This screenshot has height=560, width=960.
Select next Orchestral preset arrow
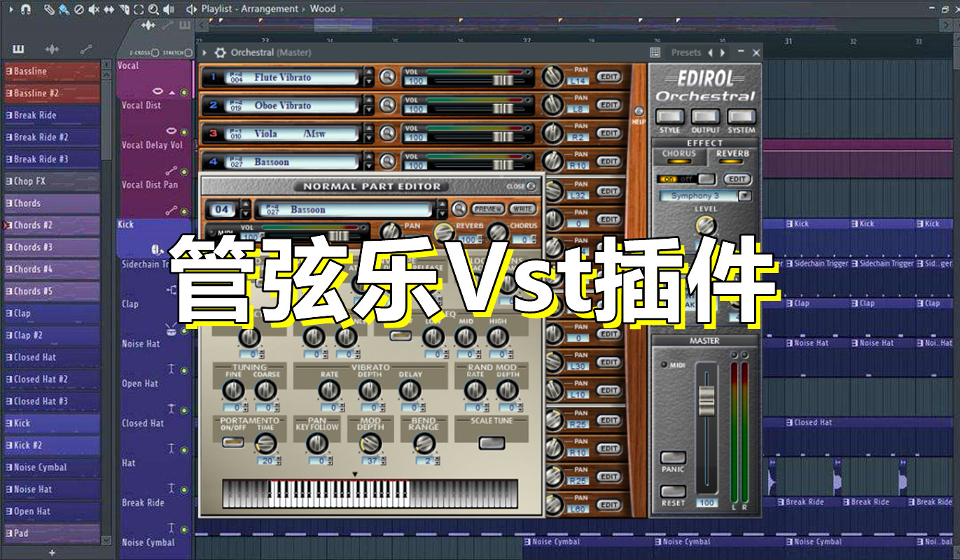[x=723, y=52]
